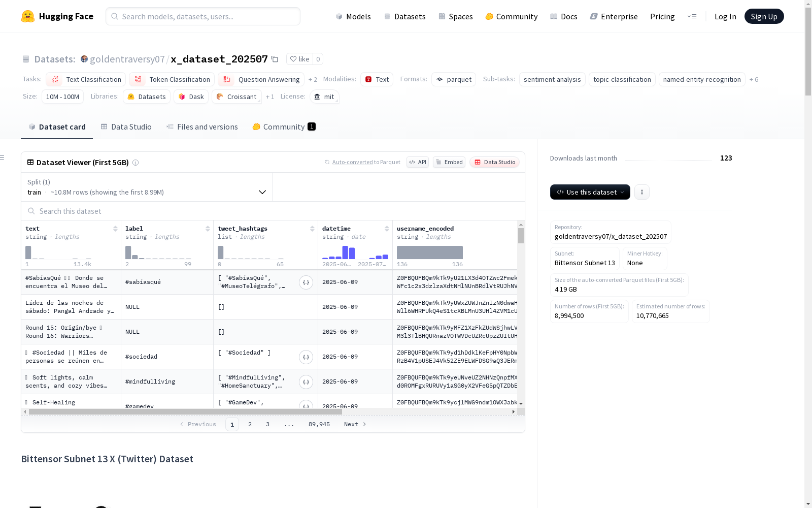Viewport: 812px width, 508px height.
Task: Expand the train split selector
Action: tap(147, 187)
